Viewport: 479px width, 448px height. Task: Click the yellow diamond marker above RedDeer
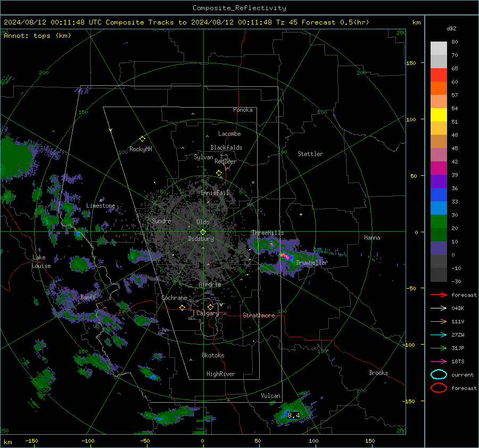219,173
